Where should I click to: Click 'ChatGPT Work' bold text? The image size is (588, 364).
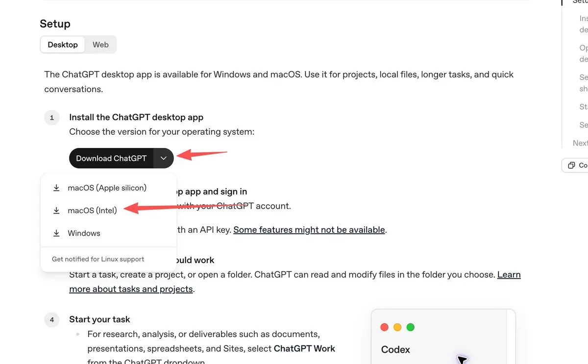(x=304, y=349)
